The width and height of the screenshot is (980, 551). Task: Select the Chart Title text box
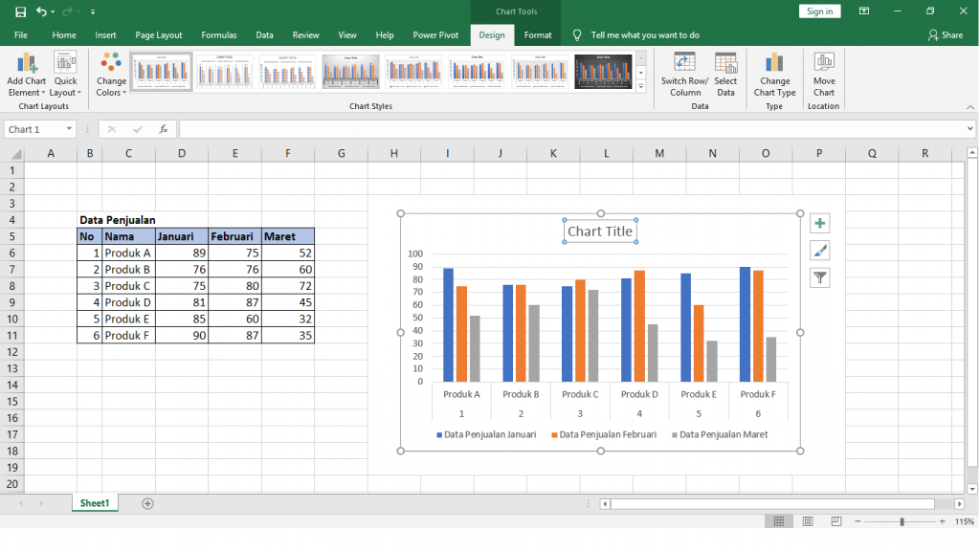coord(600,231)
